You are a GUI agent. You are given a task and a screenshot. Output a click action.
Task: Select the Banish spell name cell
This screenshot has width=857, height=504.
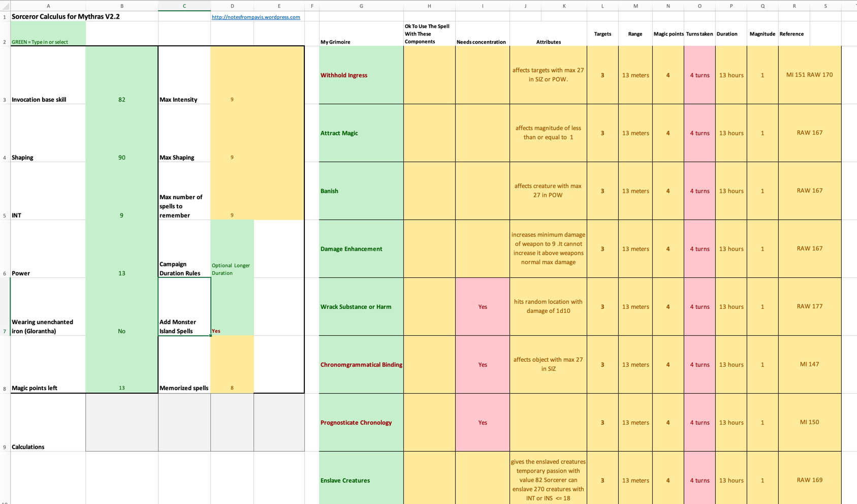coord(361,191)
